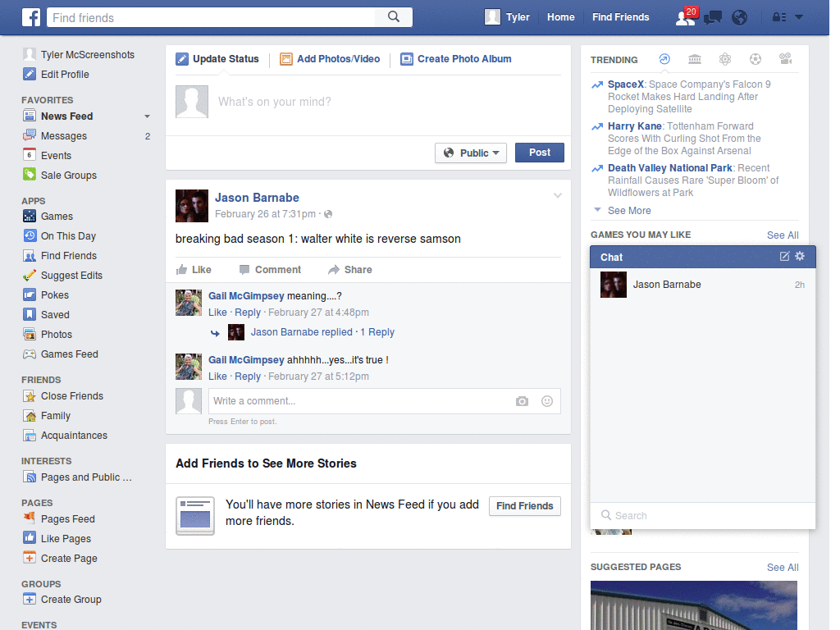Click emoji smiley icon in comment box

(x=547, y=401)
